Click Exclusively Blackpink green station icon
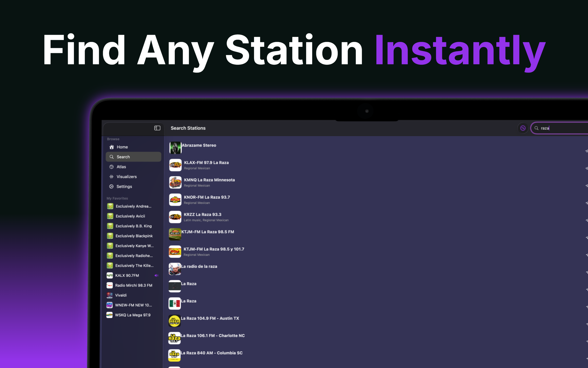The height and width of the screenshot is (368, 588). (110, 236)
